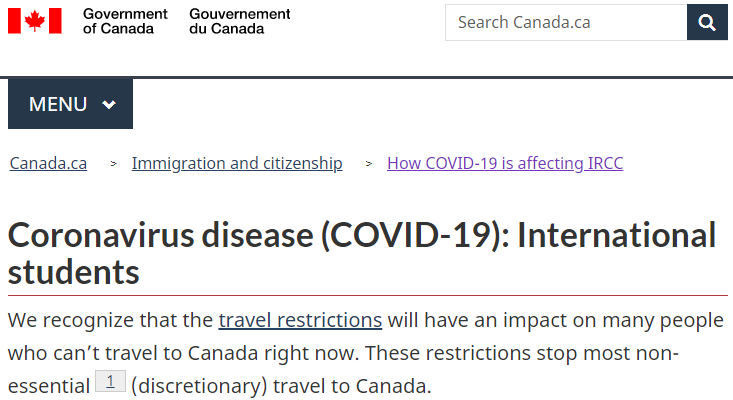The image size is (733, 400).
Task: Click the Canadian flag logo
Action: point(35,21)
